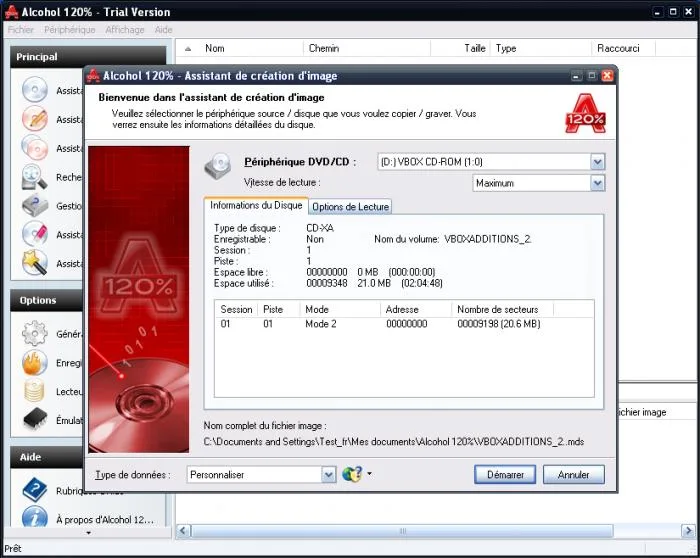
Task: Open recording options flame icon
Action: point(35,362)
